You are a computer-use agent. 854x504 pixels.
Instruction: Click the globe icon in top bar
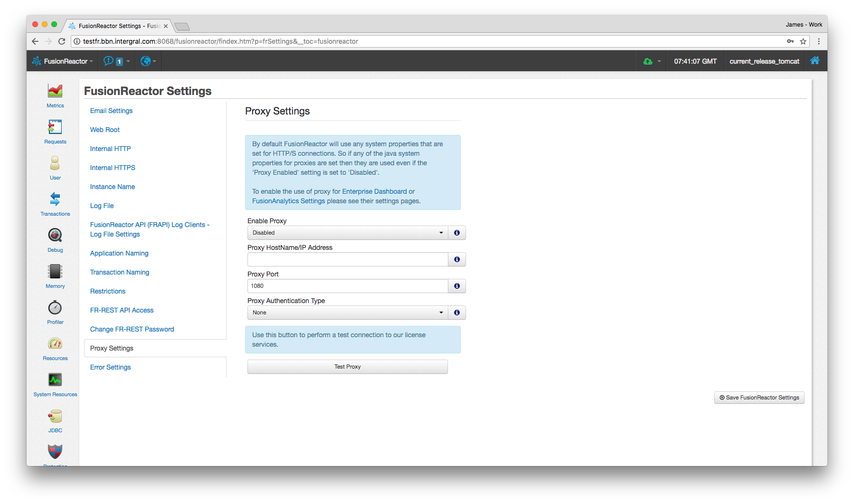pos(145,61)
